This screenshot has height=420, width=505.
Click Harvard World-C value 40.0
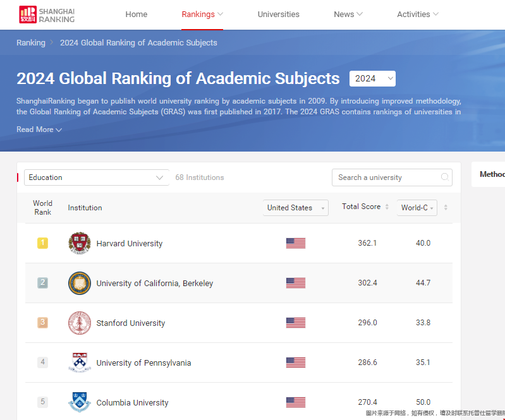point(423,243)
